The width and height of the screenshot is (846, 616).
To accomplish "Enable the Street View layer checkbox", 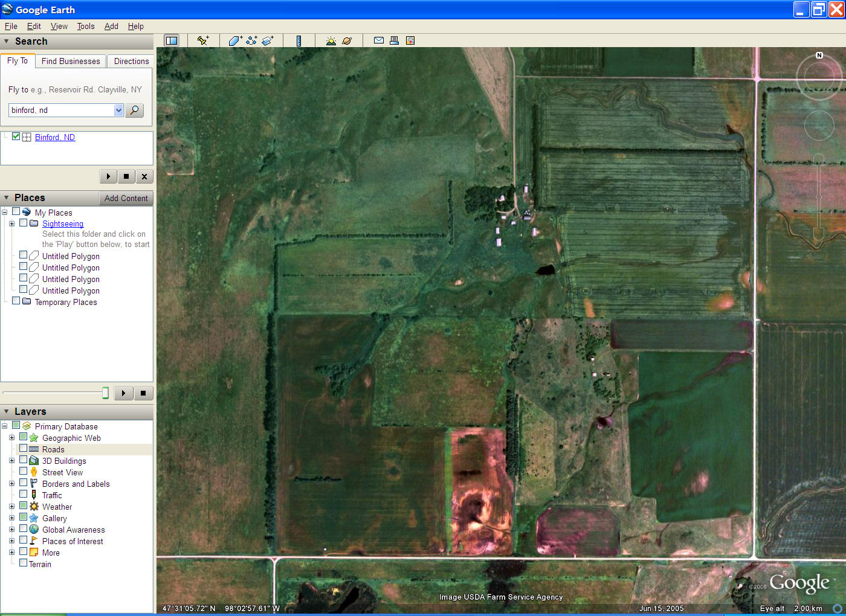I will point(24,472).
